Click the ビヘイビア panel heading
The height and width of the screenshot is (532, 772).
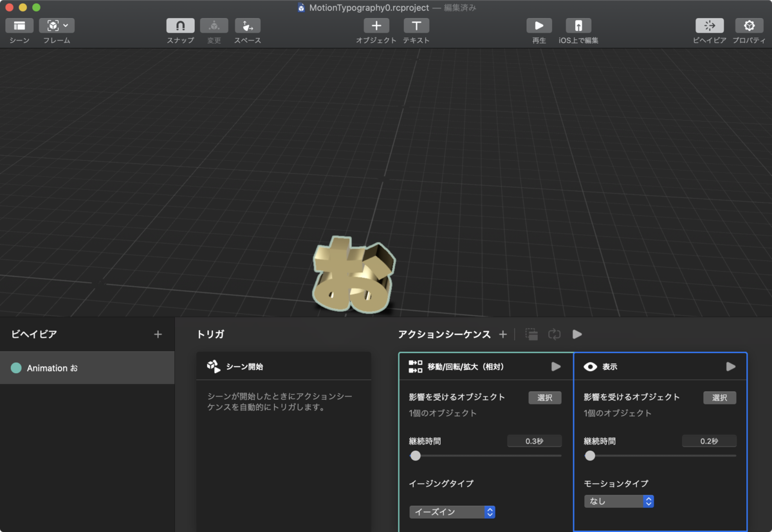click(x=34, y=335)
